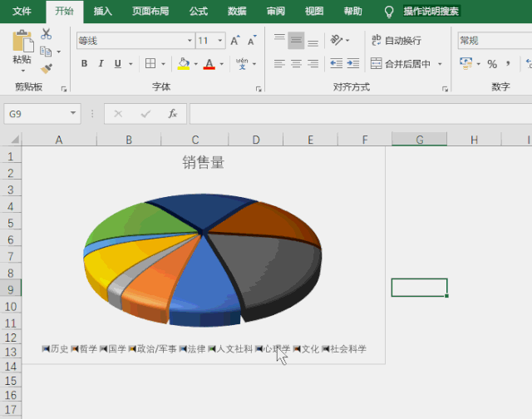
Task: Select all cells with corner triangle
Action: tap(14, 140)
